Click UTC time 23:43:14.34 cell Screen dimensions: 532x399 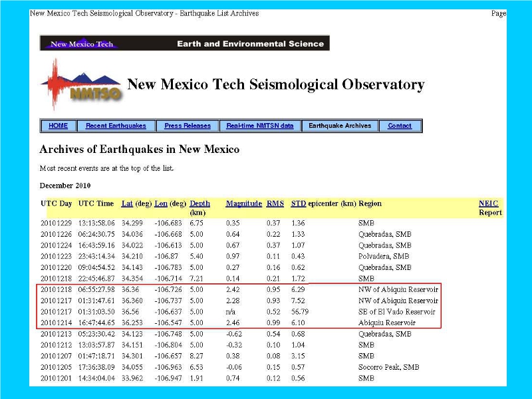96,257
